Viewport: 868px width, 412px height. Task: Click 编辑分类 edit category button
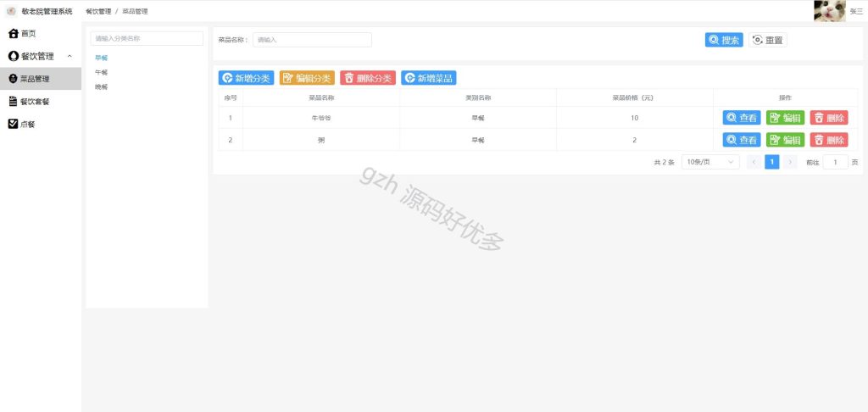tap(307, 77)
